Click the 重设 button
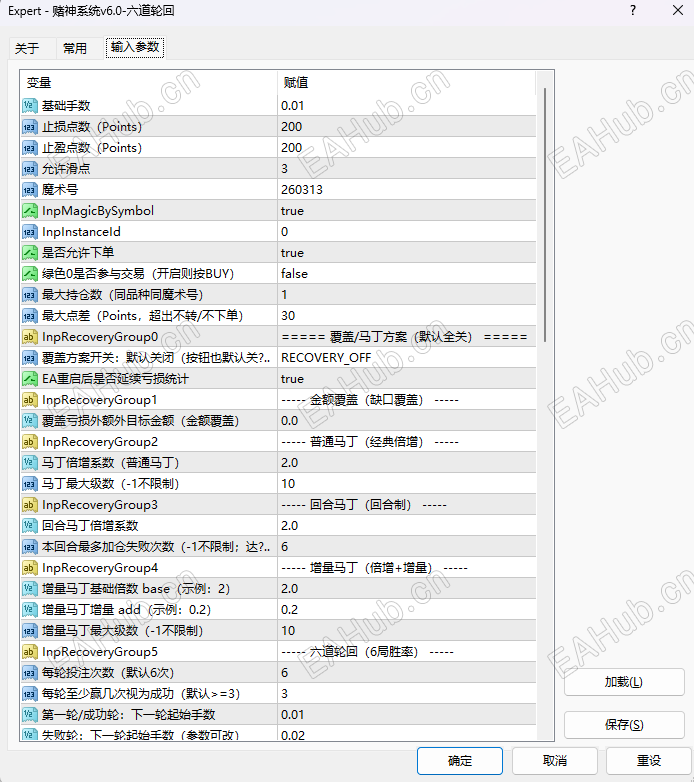Screen dimensions: 694x782 (649, 761)
